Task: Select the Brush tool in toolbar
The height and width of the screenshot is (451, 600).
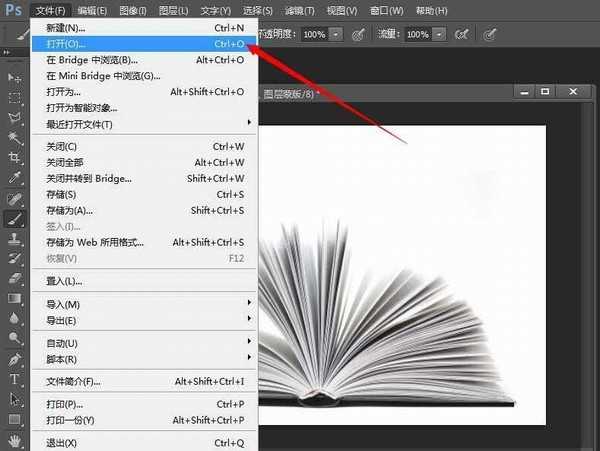Action: tap(15, 218)
